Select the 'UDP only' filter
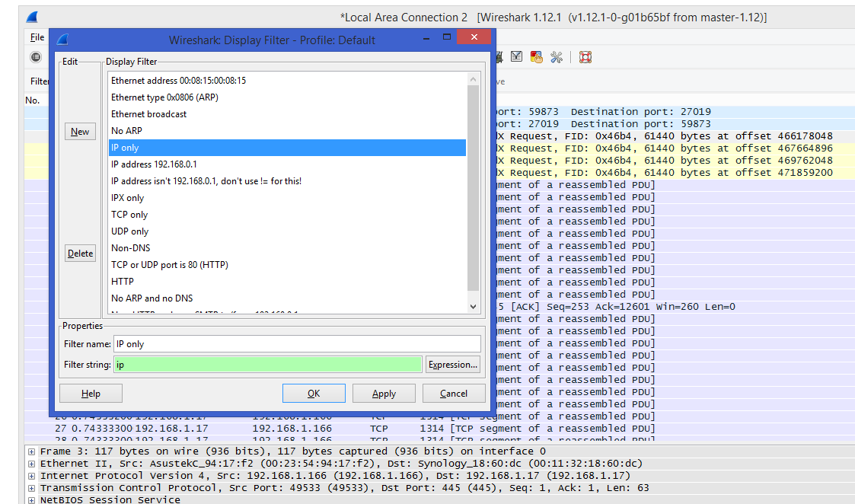855x504 pixels. [287, 231]
